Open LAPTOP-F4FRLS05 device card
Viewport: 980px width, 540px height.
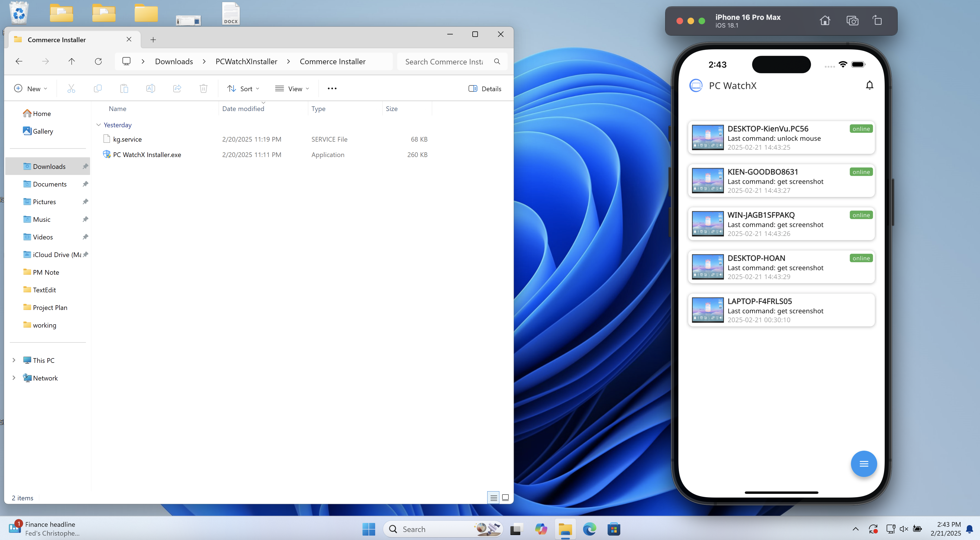coord(781,310)
